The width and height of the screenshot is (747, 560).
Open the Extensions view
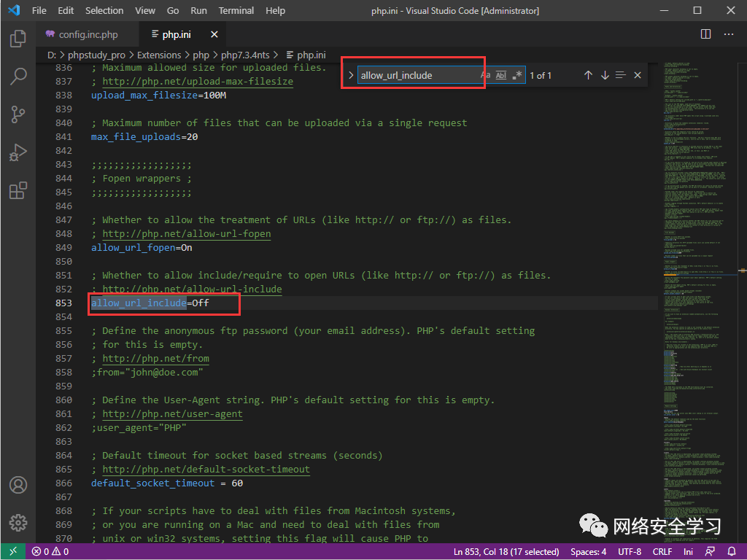[18, 190]
